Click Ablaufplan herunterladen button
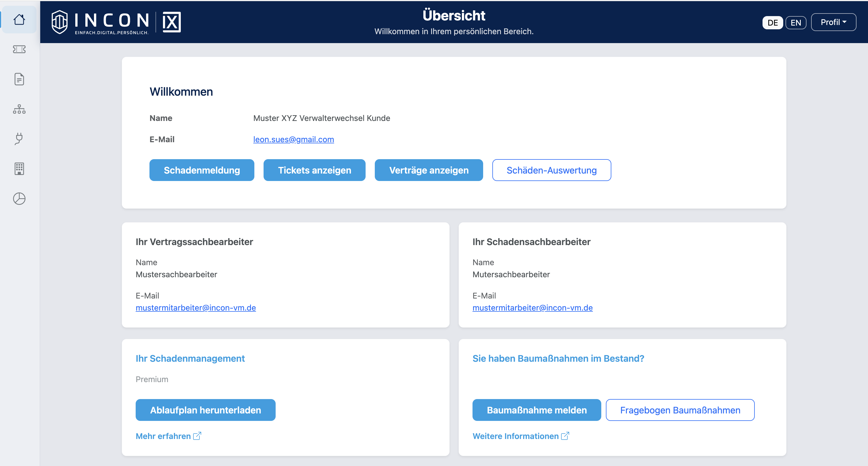The image size is (868, 466). (x=206, y=410)
